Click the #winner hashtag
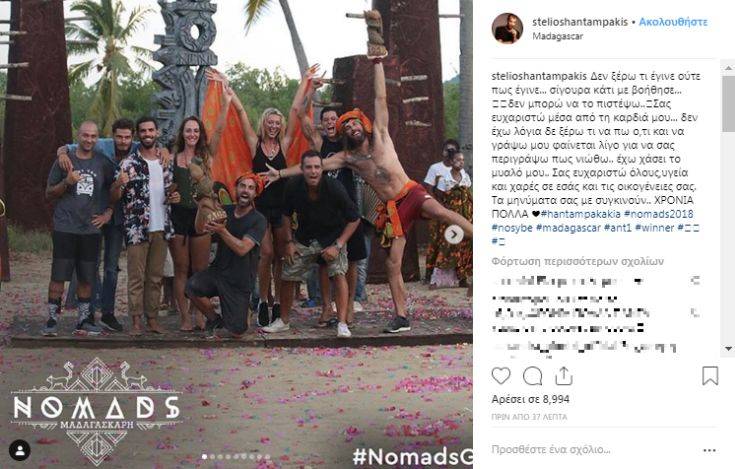Image resolution: width=735 pixels, height=469 pixels. click(654, 228)
